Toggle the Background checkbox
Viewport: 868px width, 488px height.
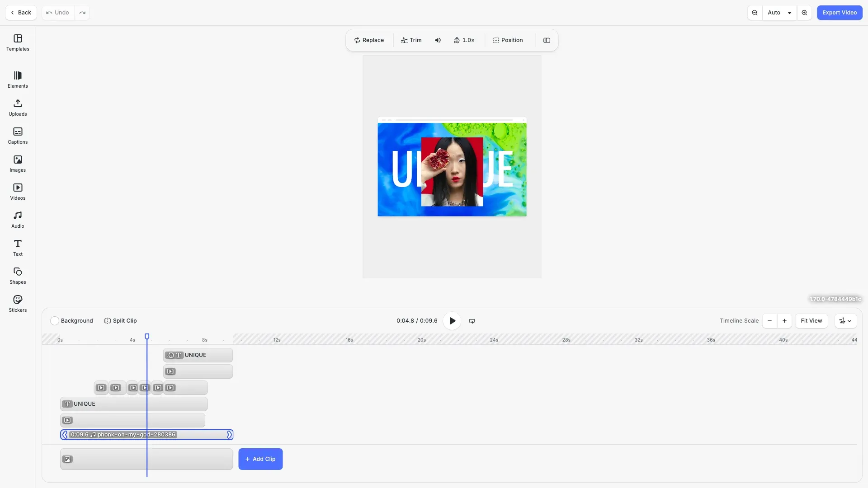coord(54,321)
